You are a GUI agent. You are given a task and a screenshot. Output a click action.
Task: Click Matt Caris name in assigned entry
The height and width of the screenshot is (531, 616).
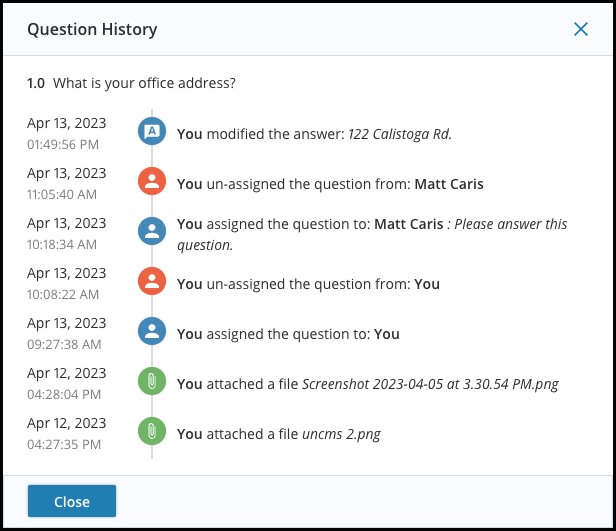point(409,224)
